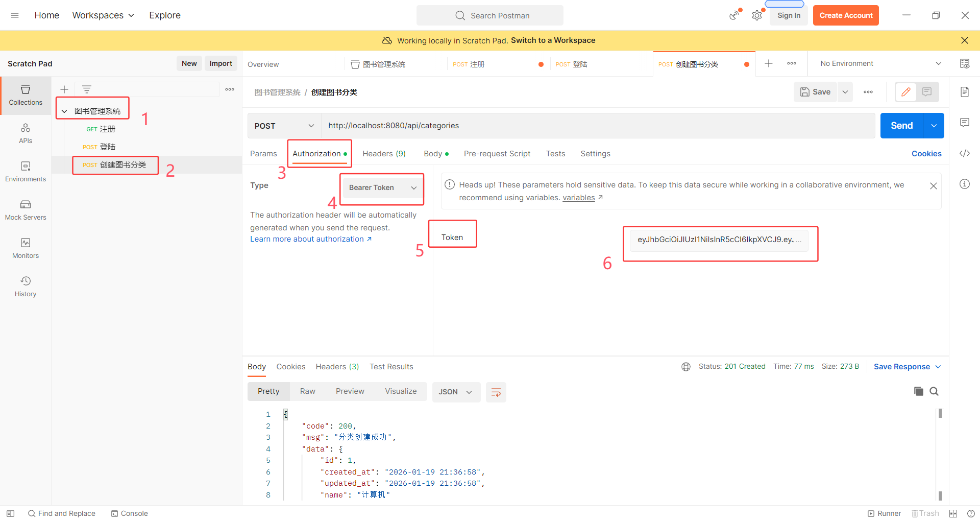The width and height of the screenshot is (980, 521).
Task: Open the tab options ellipsis menu
Action: [792, 63]
